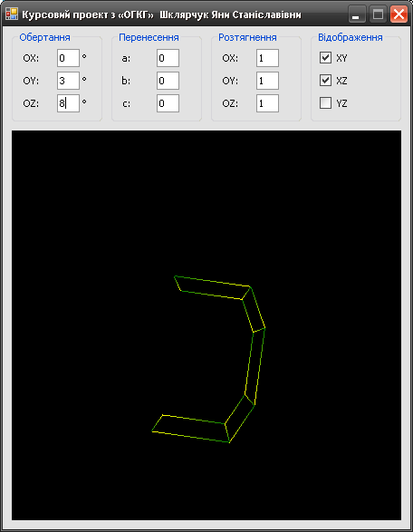
Task: Click the rotation OY angle field
Action: tap(68, 81)
